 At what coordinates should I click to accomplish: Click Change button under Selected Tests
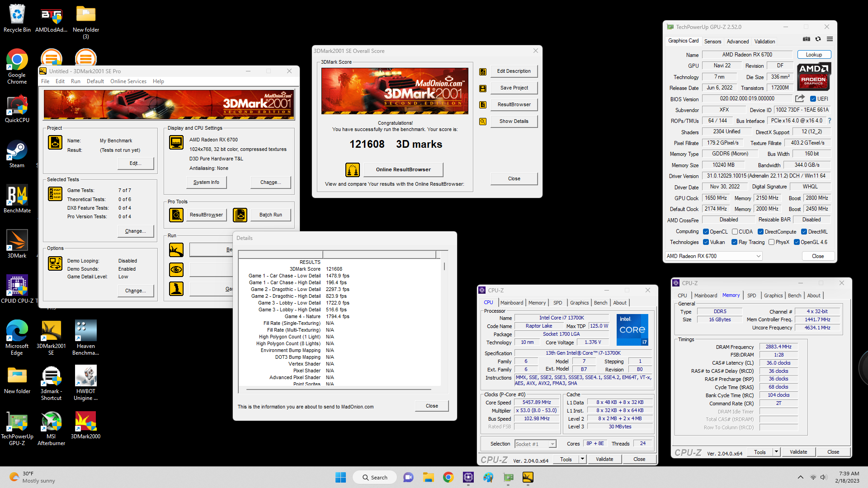136,231
